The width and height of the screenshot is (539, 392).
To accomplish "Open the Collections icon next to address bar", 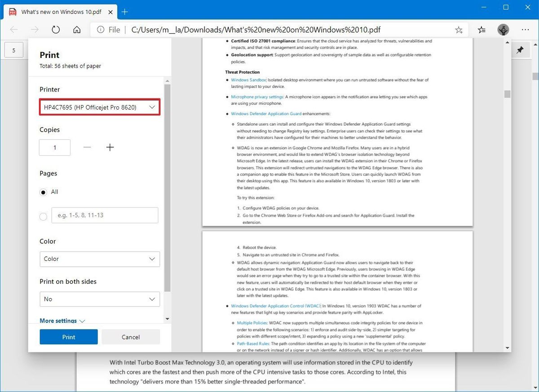I will (x=482, y=29).
